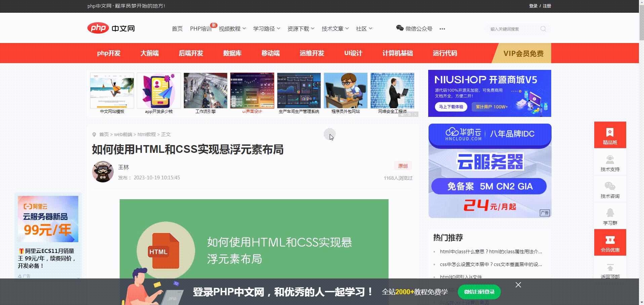Click the web前端 breadcrumb link

123,134
